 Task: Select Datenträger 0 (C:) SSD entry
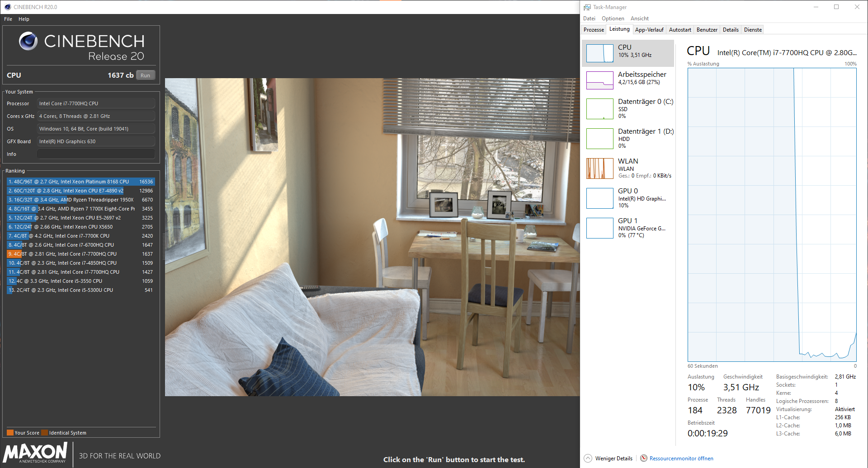628,109
